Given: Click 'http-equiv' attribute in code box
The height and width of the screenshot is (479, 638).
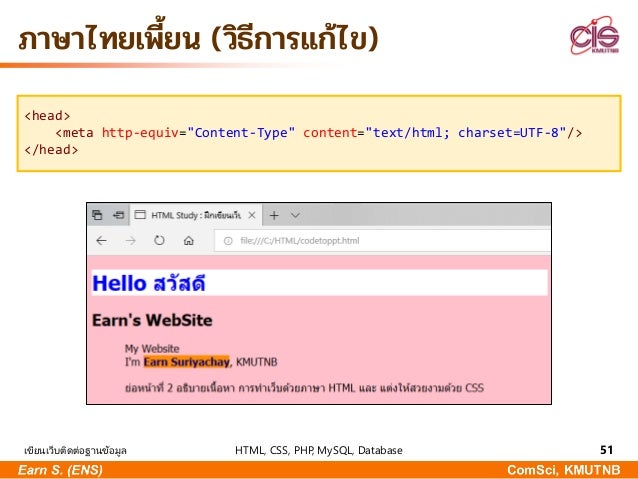Looking at the screenshot, I should coord(140,133).
